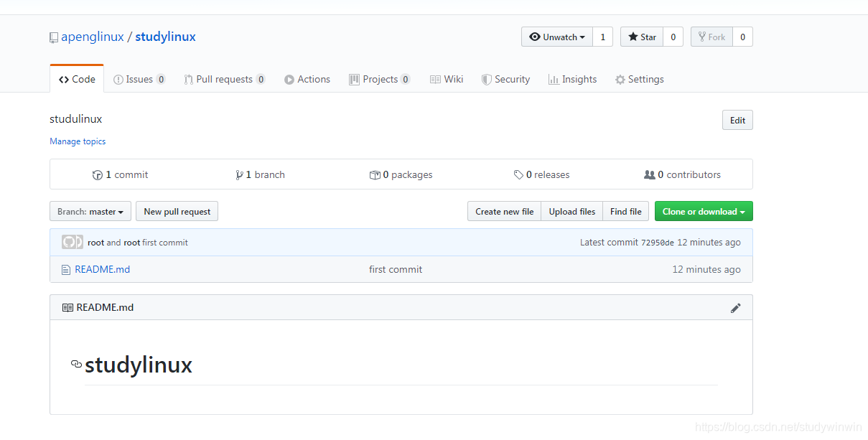Click Edit to change repository description

click(737, 120)
